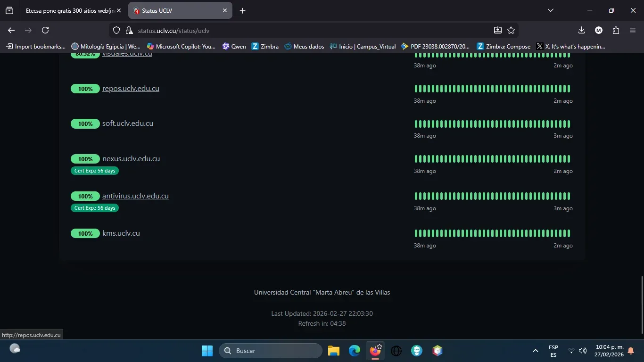Open the Qwen bookmark
This screenshot has height=362, width=644.
(x=234, y=46)
